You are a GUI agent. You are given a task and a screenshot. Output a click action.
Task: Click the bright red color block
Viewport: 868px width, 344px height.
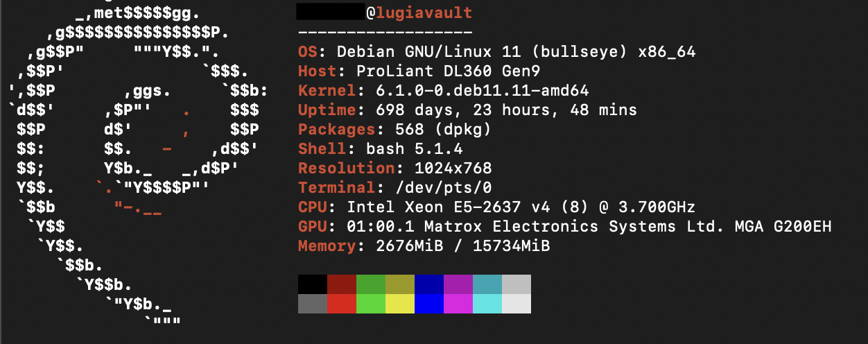click(342, 304)
